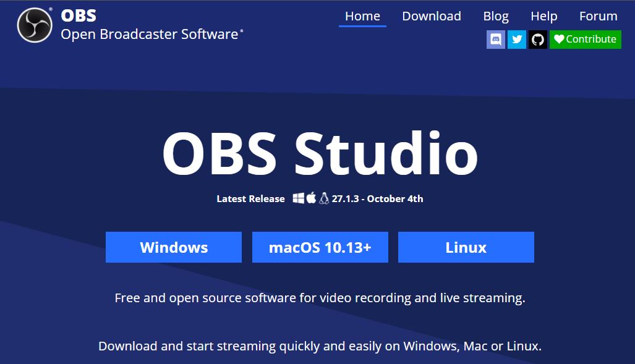
Task: Open the Blog nav item
Action: 496,16
